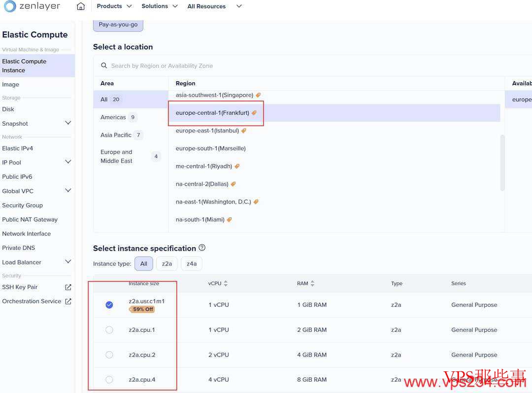
Task: Click the home icon in top bar
Action: click(81, 6)
